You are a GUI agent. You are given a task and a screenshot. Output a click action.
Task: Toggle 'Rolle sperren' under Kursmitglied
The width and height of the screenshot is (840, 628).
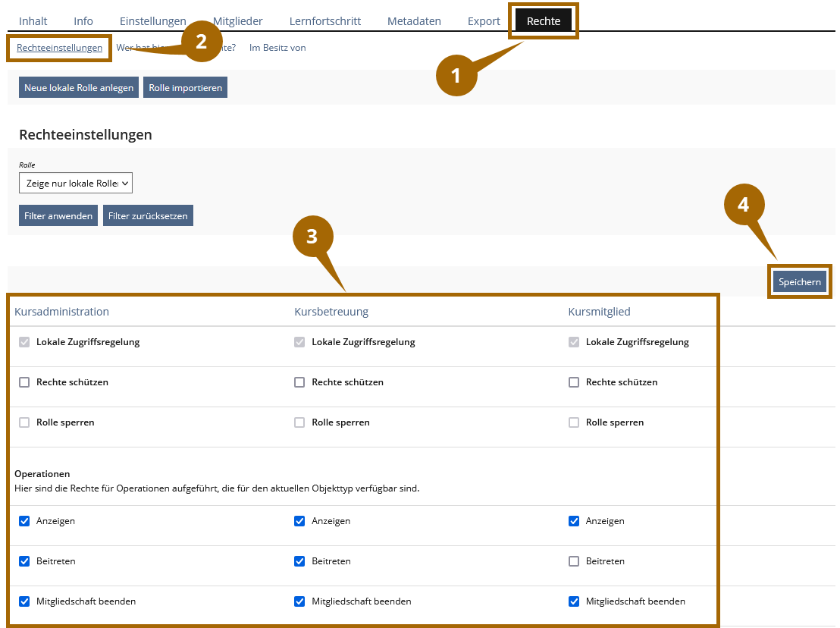(x=574, y=422)
